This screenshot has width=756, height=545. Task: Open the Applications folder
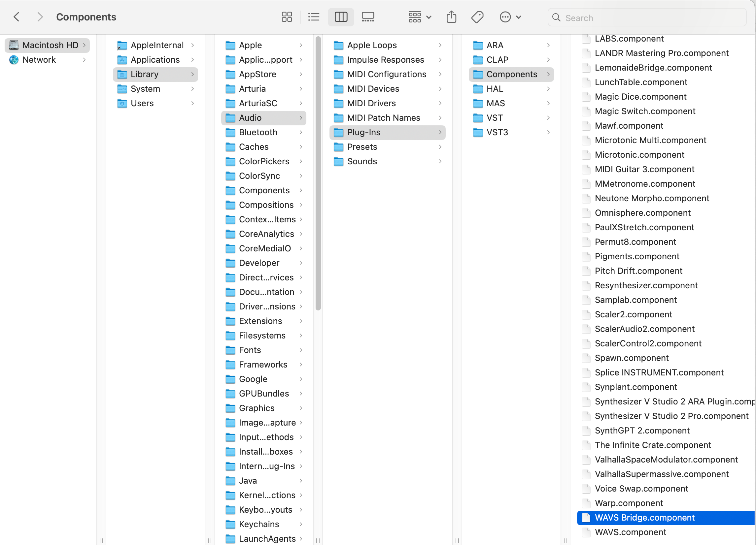coord(155,60)
